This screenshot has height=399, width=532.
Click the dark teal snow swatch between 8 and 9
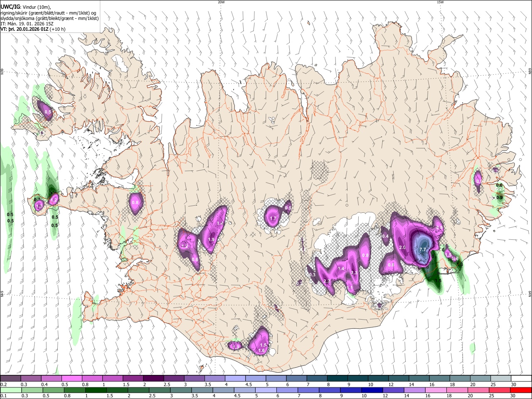pyautogui.click(x=337, y=378)
